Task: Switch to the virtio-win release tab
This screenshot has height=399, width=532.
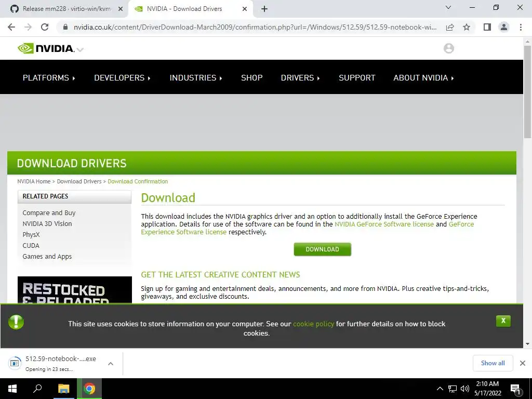Action: point(64,9)
